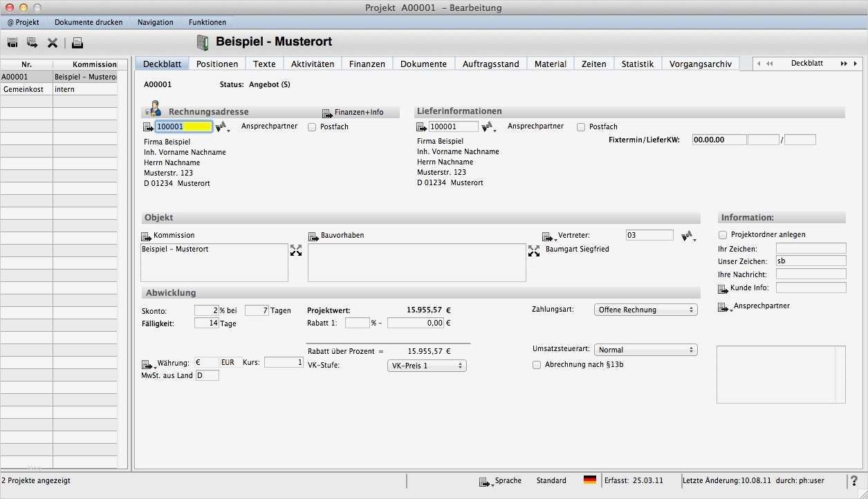Click the Fixtermin date field 00.00.00
Image resolution: width=868 pixels, height=499 pixels.
(719, 140)
